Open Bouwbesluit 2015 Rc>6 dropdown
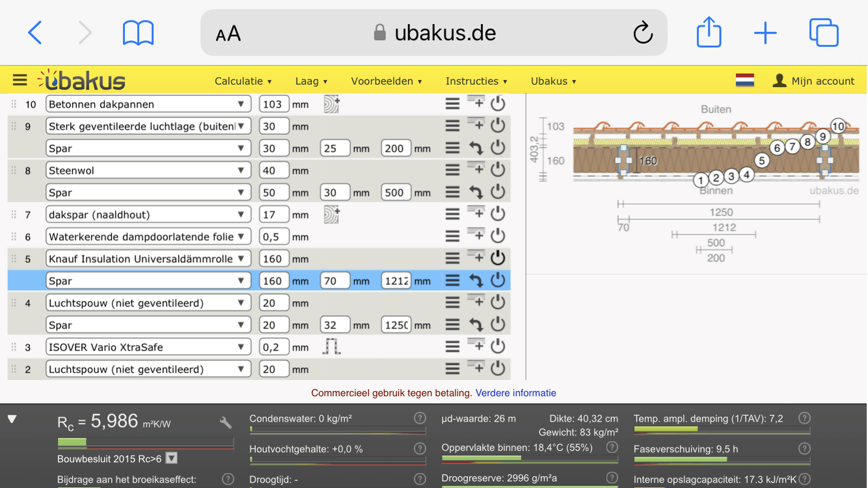868x488 pixels. point(171,458)
